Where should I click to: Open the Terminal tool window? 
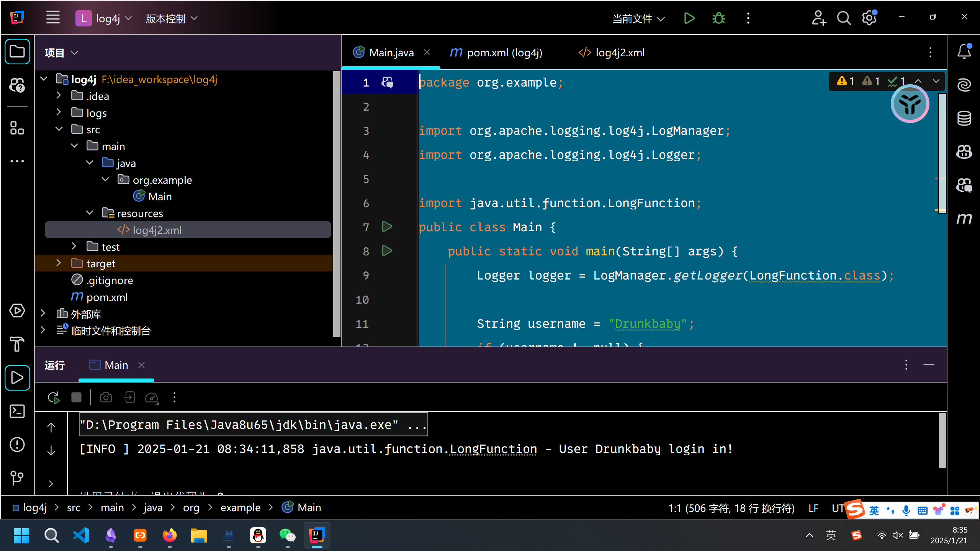click(x=17, y=411)
